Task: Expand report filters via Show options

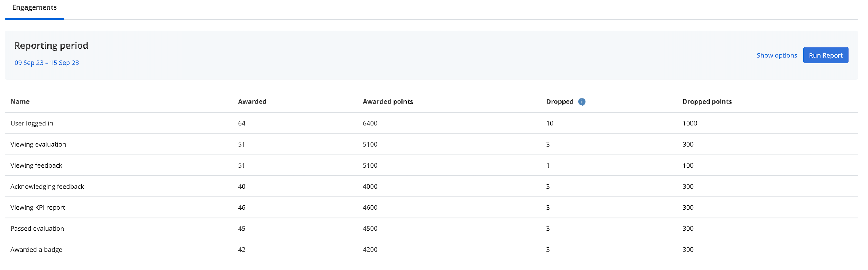Action: click(777, 55)
